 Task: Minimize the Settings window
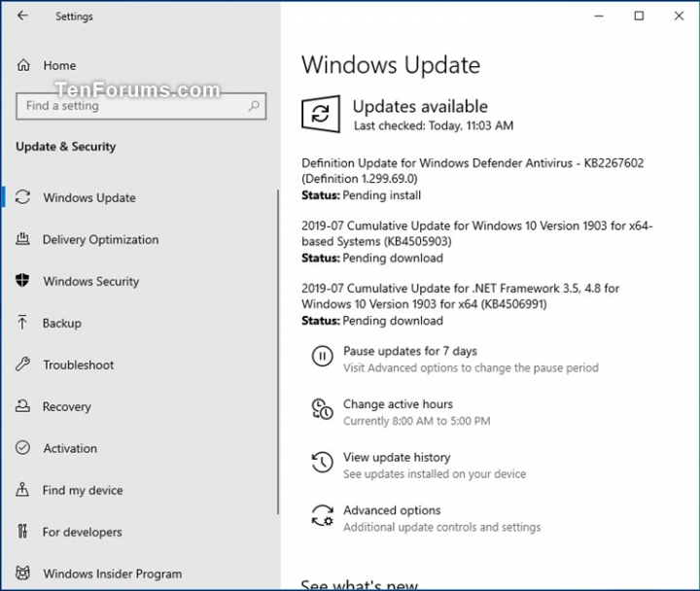[x=599, y=17]
